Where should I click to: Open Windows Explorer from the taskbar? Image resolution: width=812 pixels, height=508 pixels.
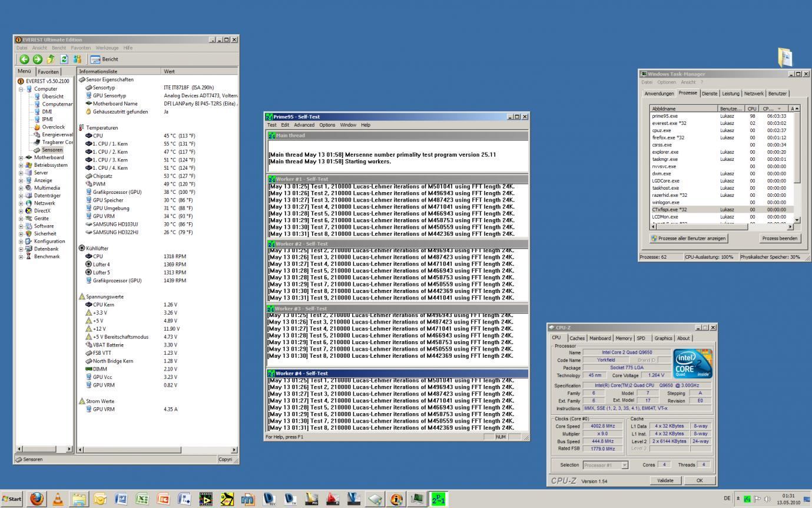79,499
